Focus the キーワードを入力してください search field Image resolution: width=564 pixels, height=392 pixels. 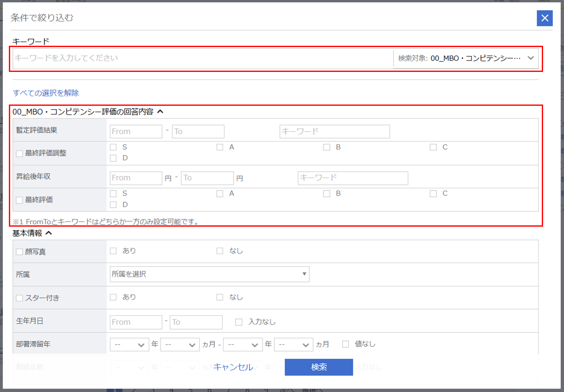pos(203,58)
